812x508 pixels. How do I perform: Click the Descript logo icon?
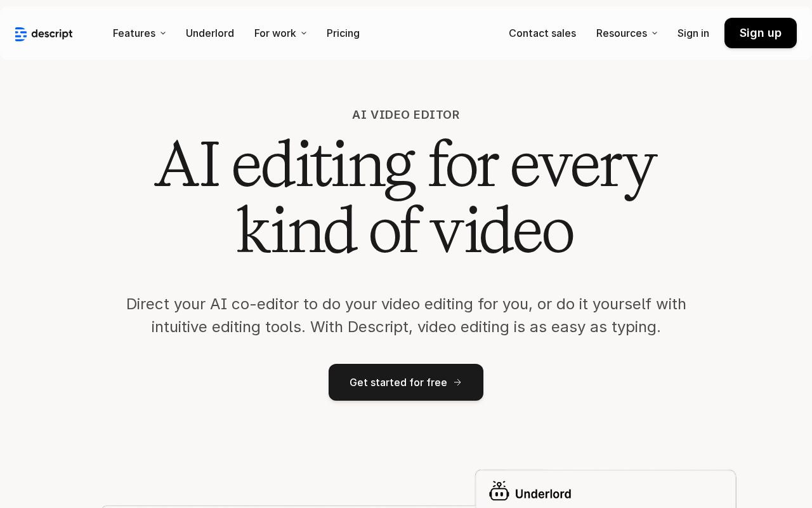point(21,34)
